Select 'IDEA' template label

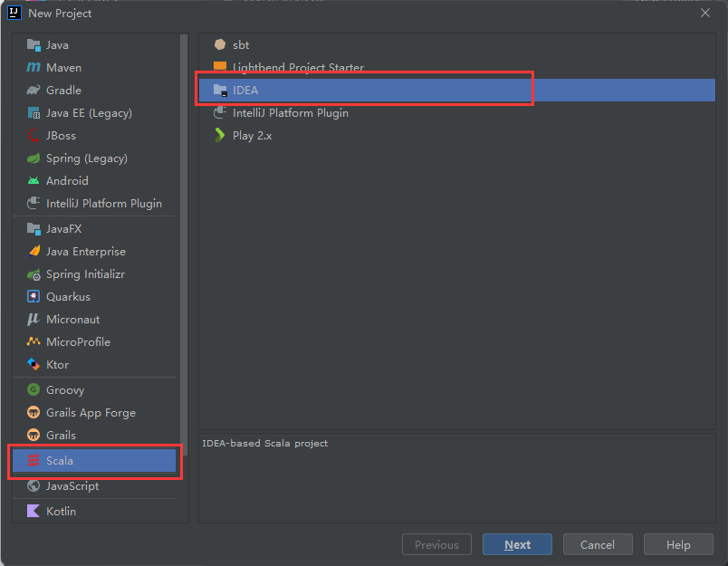click(x=245, y=90)
